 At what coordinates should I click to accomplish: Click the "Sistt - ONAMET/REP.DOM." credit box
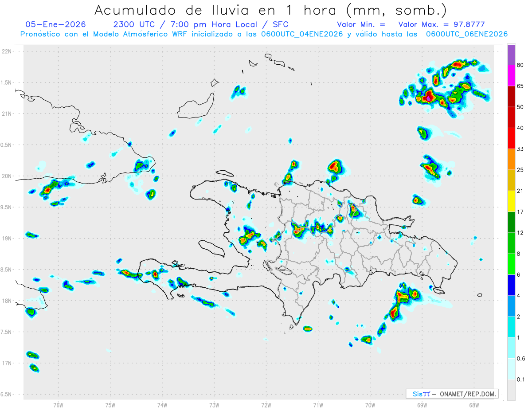pos(452,394)
